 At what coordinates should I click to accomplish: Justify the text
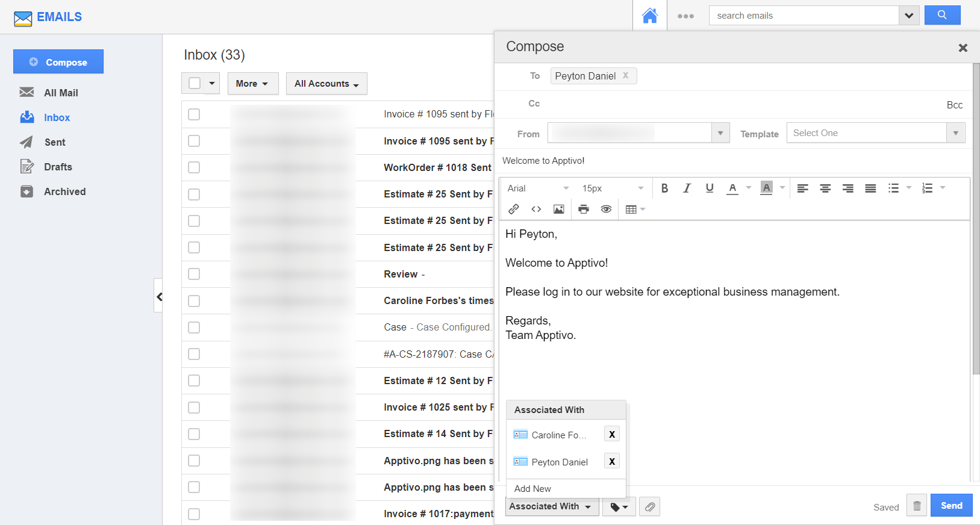[870, 188]
